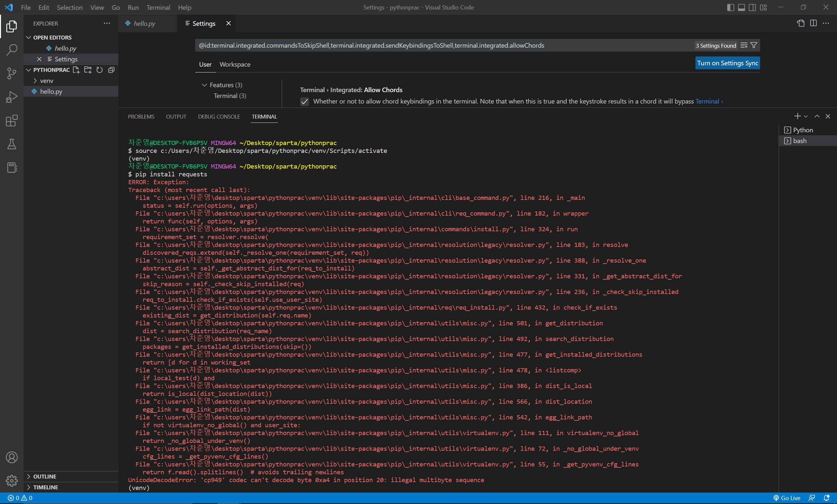Click Turn on Settings Sync button
This screenshot has height=504, width=837.
point(727,63)
